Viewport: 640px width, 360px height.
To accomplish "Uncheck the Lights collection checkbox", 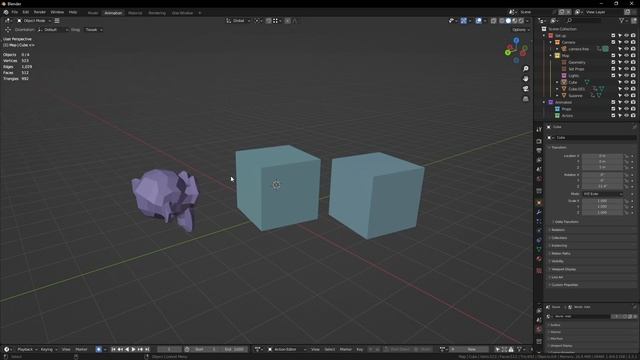I will [x=613, y=76].
